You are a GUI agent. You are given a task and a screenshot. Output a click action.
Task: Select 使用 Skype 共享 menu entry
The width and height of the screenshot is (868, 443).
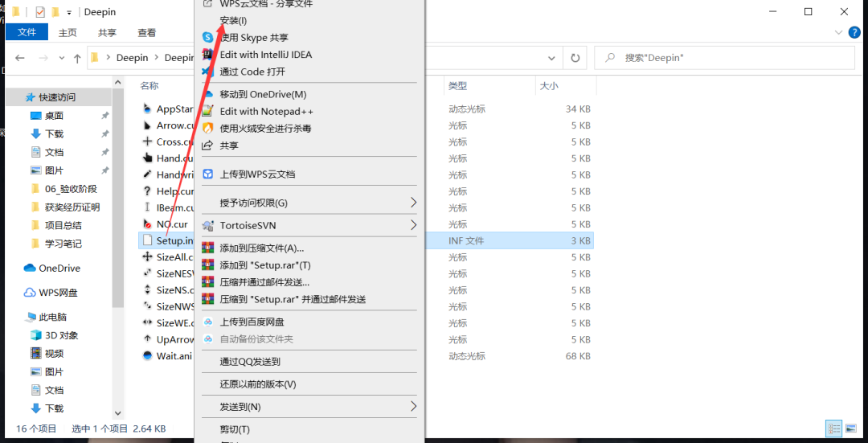pyautogui.click(x=254, y=38)
